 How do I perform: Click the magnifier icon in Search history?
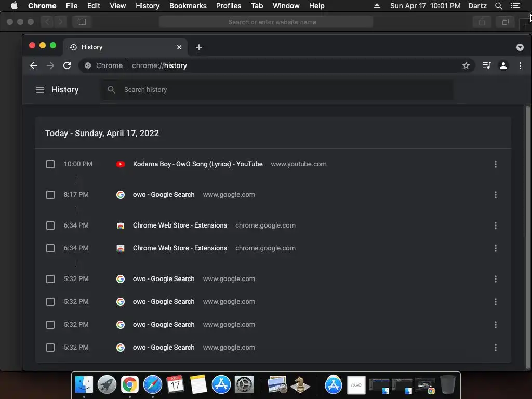pos(111,89)
